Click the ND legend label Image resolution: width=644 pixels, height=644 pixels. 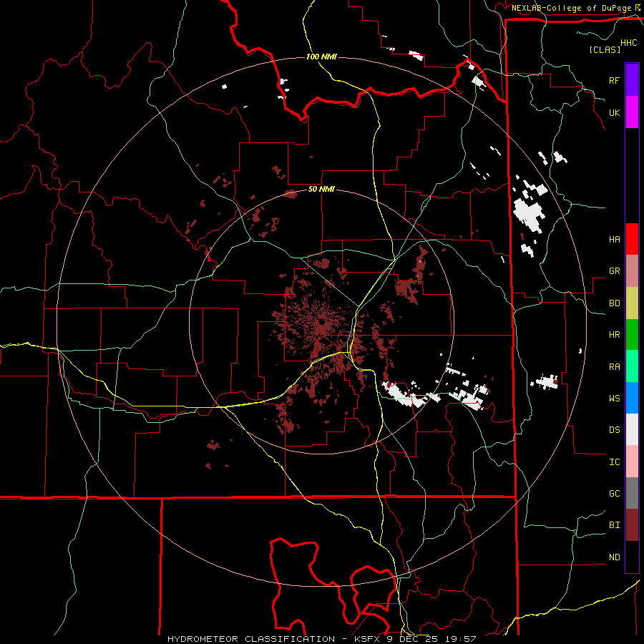(x=614, y=557)
